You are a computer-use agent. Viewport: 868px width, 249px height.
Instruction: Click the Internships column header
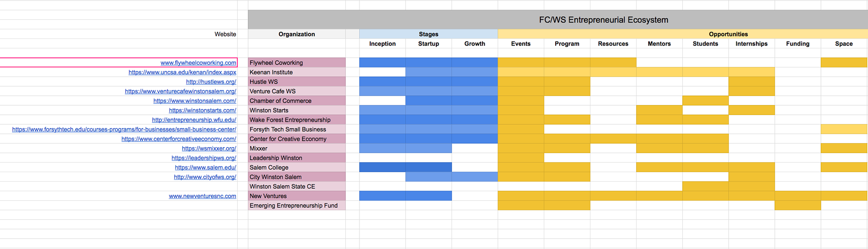(751, 44)
